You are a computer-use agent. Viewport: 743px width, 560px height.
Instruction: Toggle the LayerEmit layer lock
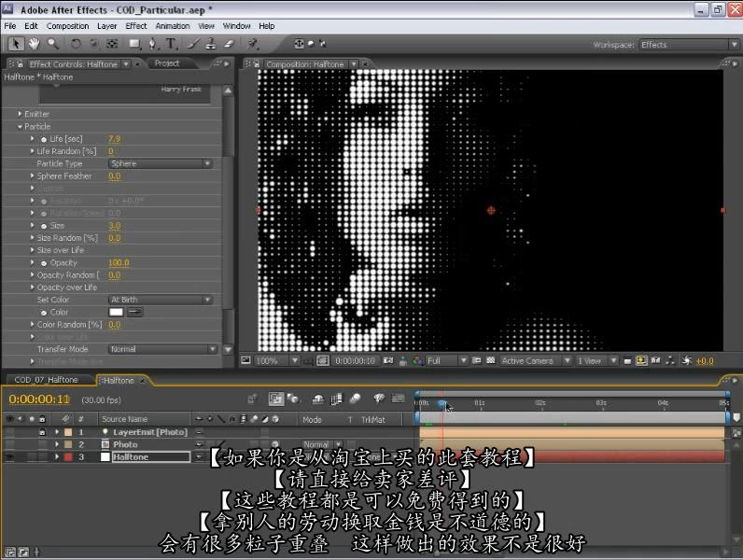[x=42, y=432]
